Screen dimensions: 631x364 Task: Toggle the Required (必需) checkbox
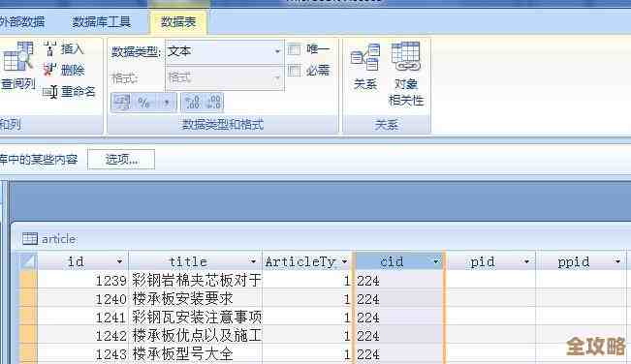294,71
